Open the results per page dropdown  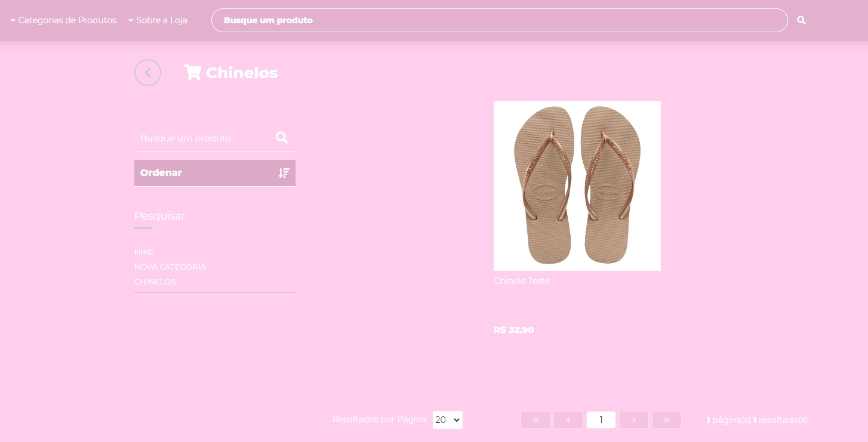click(447, 420)
